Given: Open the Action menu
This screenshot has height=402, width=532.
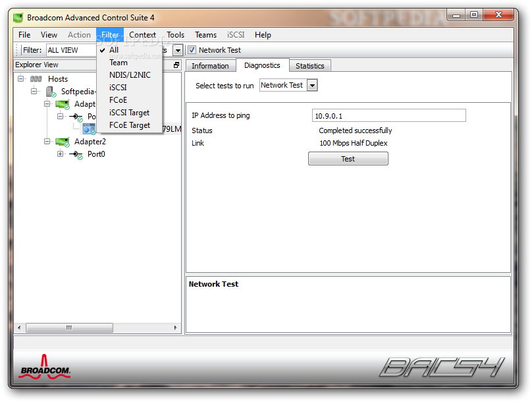Looking at the screenshot, I should [x=80, y=35].
